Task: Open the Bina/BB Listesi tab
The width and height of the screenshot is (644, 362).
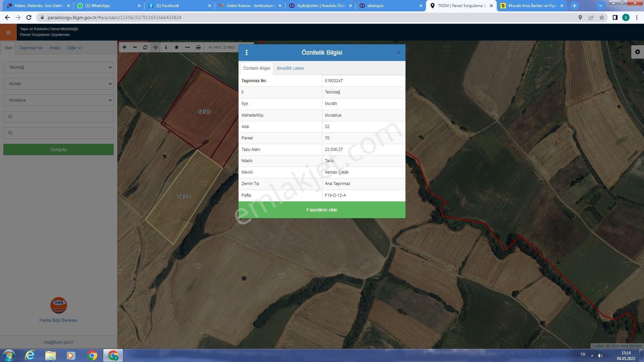Action: pos(290,68)
